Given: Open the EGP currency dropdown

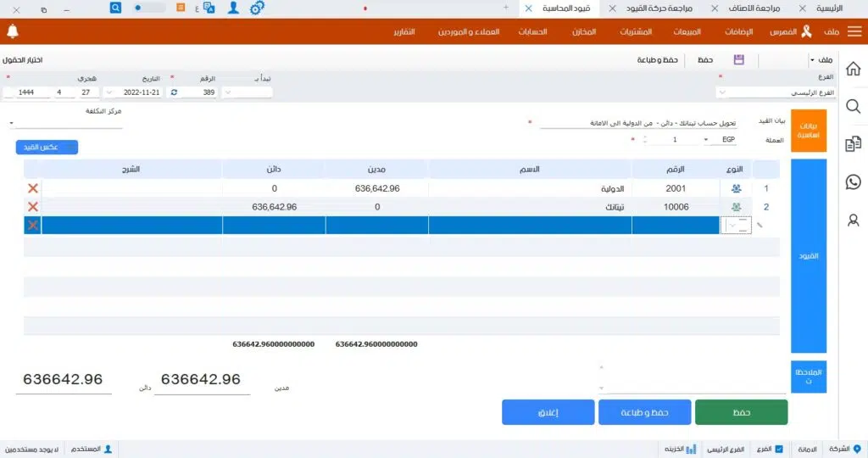Looking at the screenshot, I should (x=706, y=140).
